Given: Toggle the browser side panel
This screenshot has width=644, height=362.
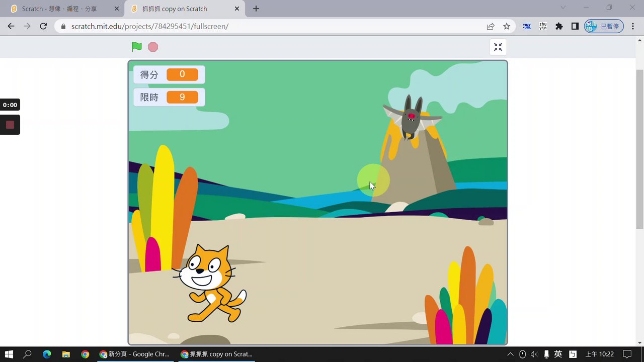Looking at the screenshot, I should click(x=575, y=26).
